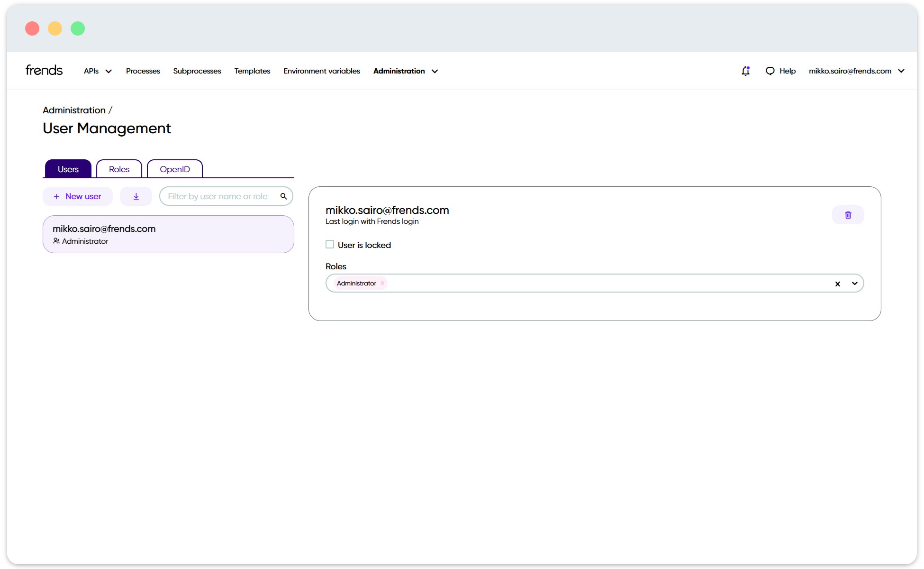
Task: Click the New user button
Action: pos(77,196)
